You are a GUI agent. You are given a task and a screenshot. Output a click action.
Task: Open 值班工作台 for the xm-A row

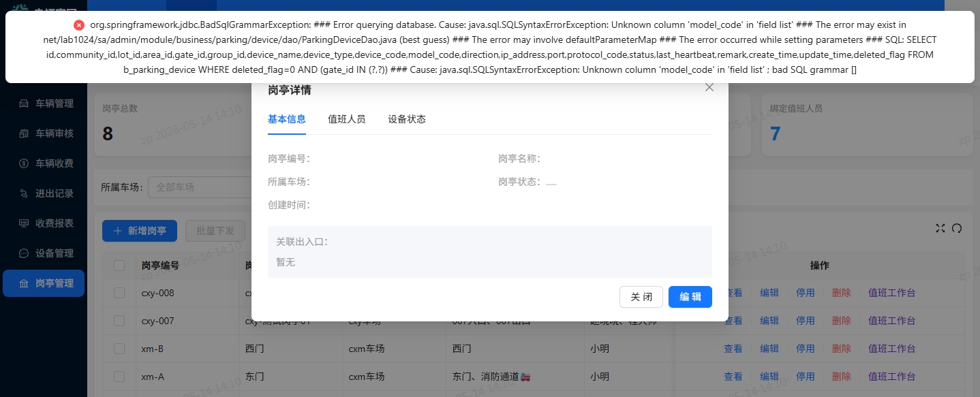pyautogui.click(x=892, y=377)
